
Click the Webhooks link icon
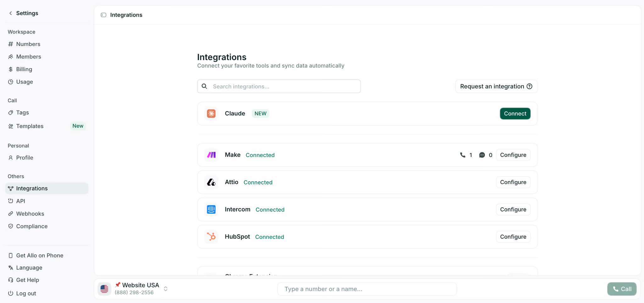(11, 214)
